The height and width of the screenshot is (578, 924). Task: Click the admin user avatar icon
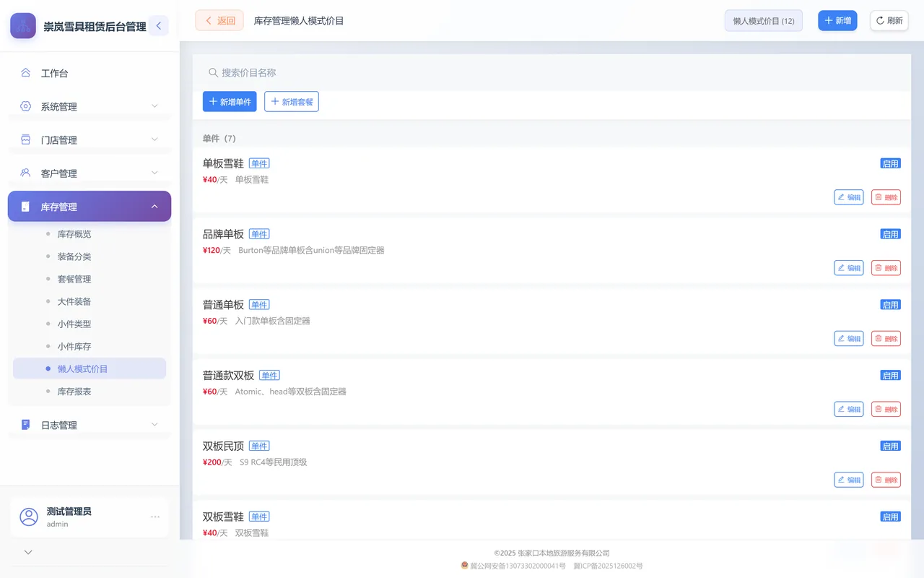click(29, 517)
